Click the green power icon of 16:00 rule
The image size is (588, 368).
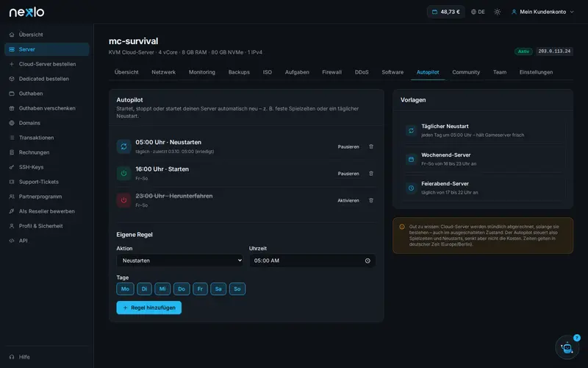123,174
